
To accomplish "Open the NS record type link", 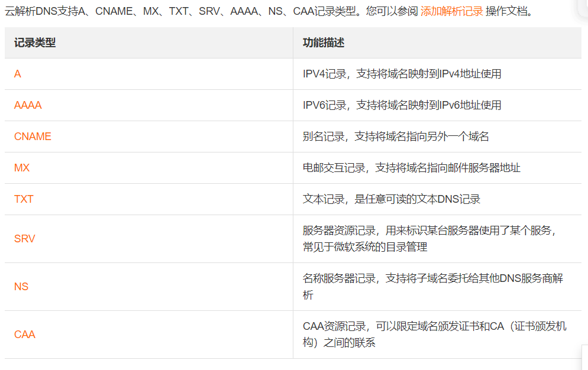I will (x=21, y=287).
